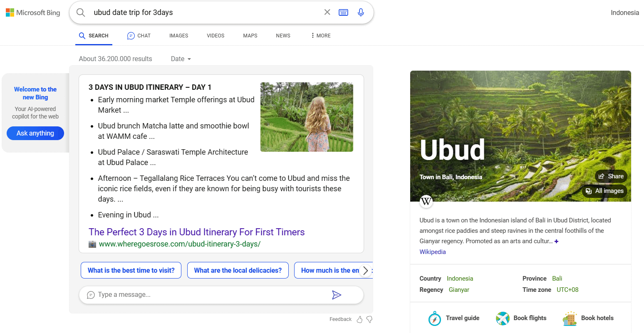This screenshot has height=333, width=644.
Task: Select the SEARCH tab
Action: [94, 36]
